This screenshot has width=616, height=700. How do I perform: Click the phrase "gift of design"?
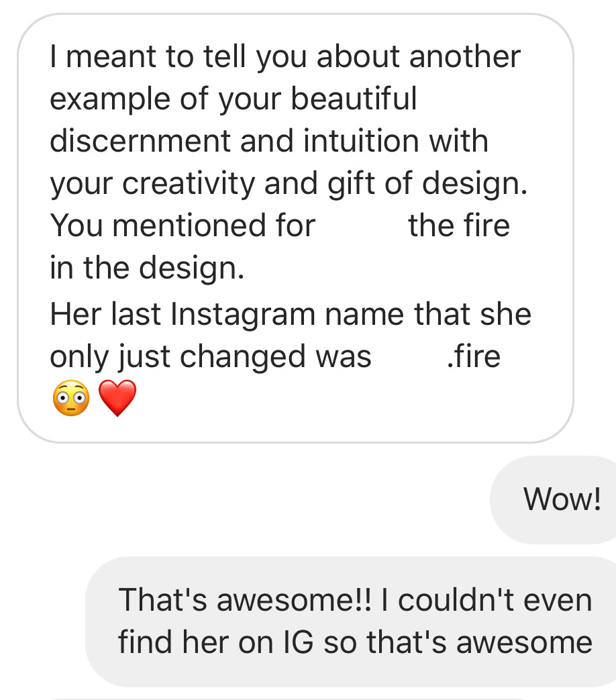(x=427, y=184)
